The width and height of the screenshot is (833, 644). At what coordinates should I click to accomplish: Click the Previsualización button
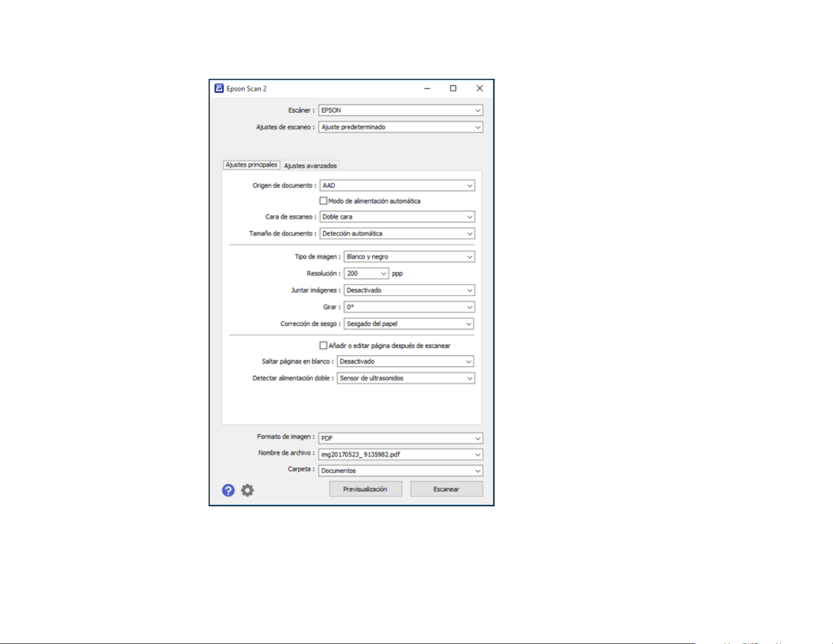tap(366, 489)
